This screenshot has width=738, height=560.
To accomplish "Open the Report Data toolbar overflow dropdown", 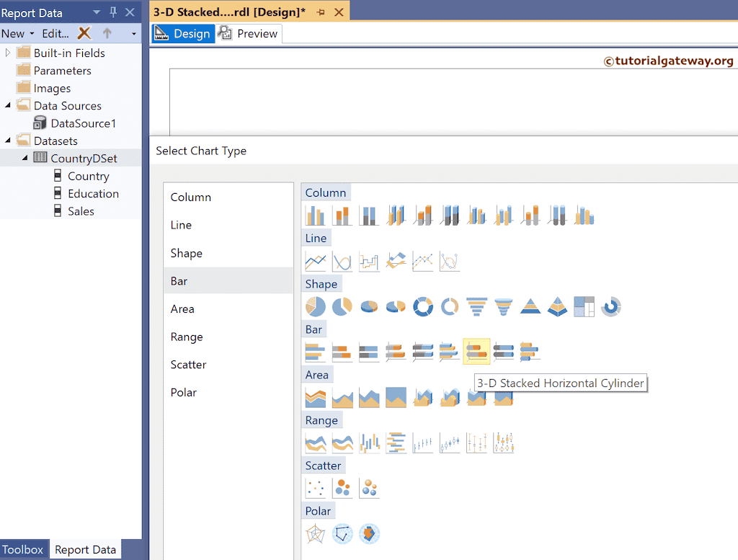I will [x=133, y=34].
